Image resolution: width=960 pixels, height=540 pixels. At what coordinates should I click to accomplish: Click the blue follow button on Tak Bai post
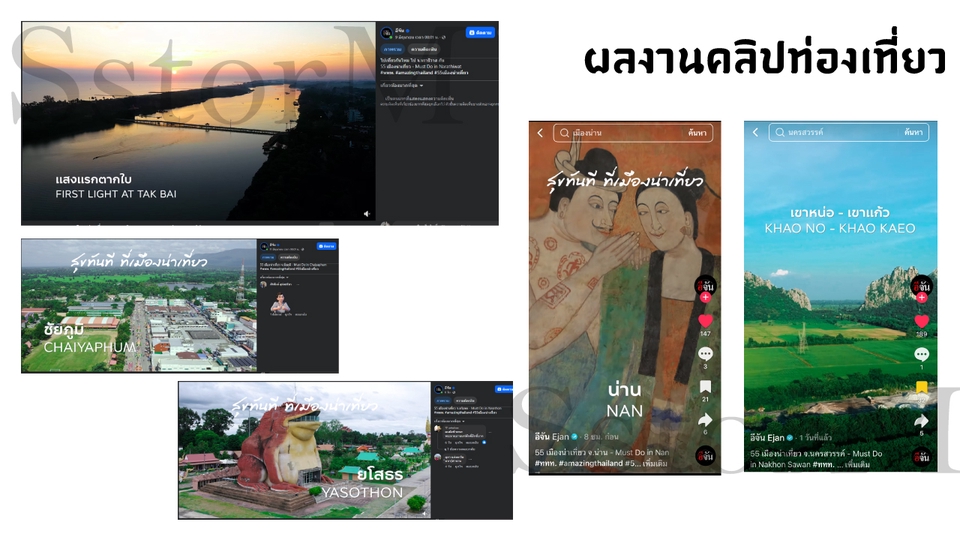tap(481, 32)
